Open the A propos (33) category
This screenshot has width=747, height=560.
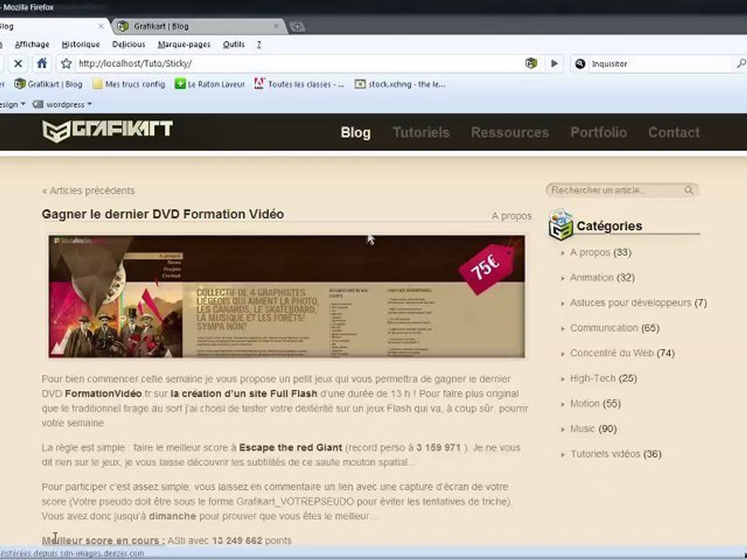(600, 253)
